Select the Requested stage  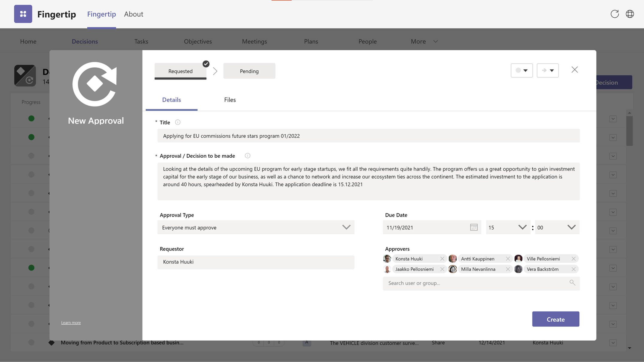[x=180, y=71]
